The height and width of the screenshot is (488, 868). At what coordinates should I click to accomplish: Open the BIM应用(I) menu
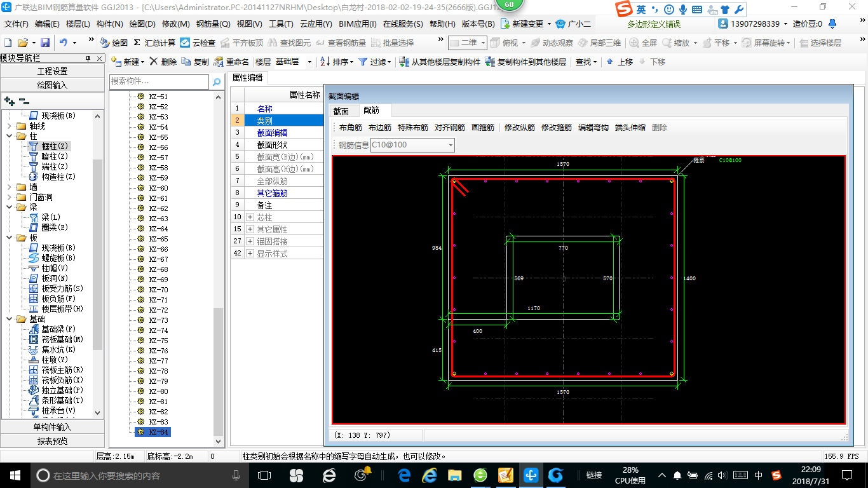point(358,24)
